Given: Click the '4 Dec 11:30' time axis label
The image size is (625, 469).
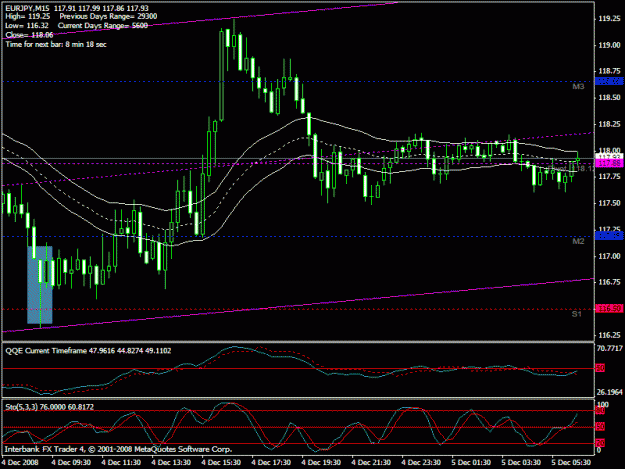Looking at the screenshot, I should [x=121, y=462].
